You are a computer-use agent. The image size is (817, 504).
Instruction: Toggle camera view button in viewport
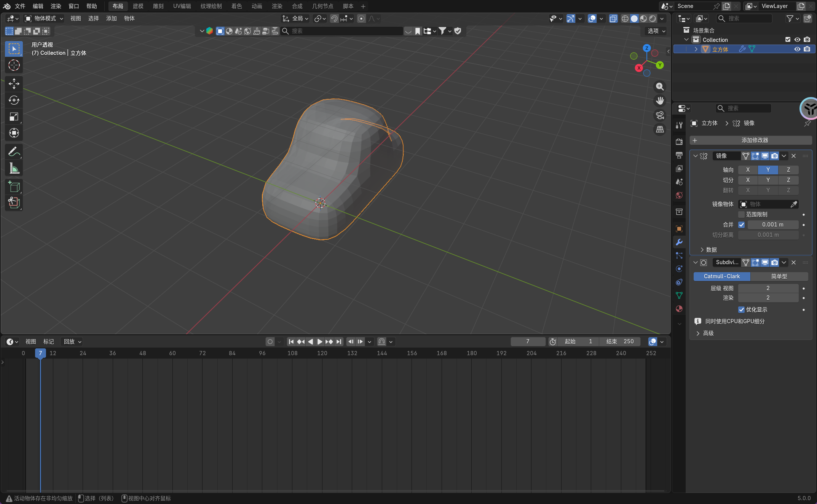(660, 115)
